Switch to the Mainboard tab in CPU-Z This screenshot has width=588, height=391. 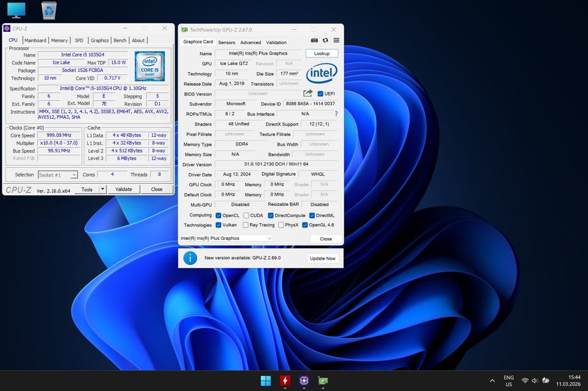coord(35,40)
